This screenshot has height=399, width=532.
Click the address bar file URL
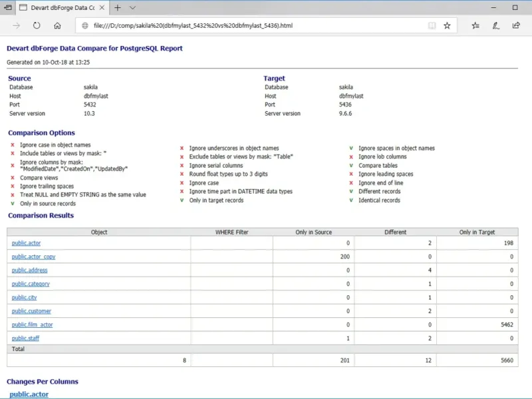(193, 25)
